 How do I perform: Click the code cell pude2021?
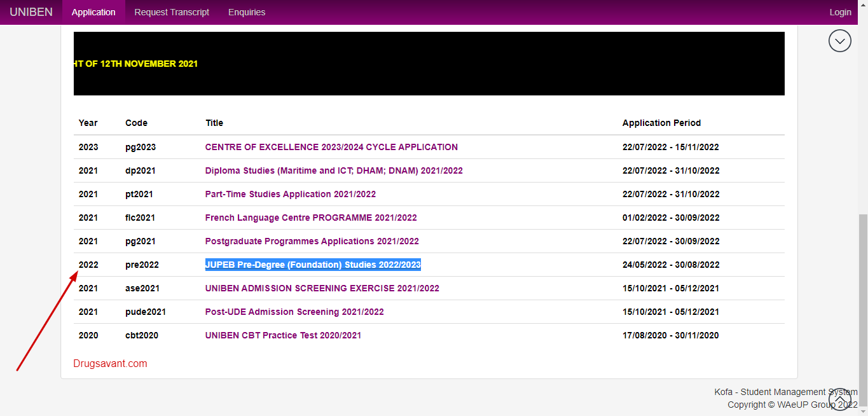tap(146, 312)
